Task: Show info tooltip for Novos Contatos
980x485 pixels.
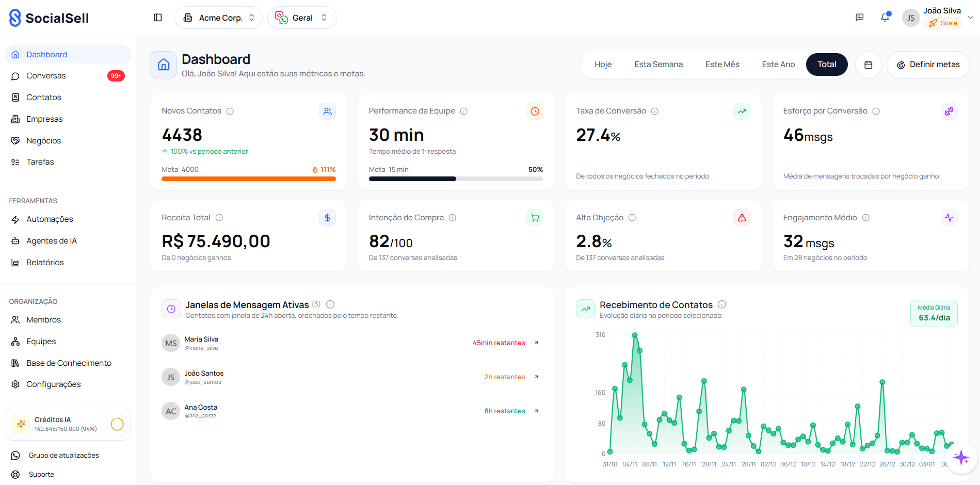Action: (230, 111)
